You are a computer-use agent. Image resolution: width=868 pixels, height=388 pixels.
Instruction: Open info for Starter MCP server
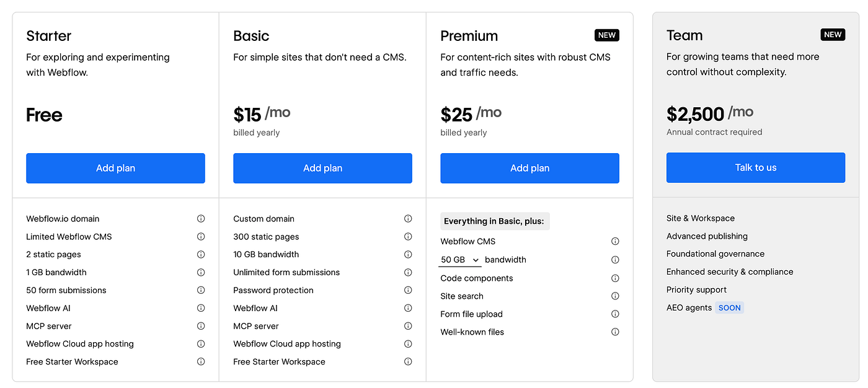click(201, 326)
